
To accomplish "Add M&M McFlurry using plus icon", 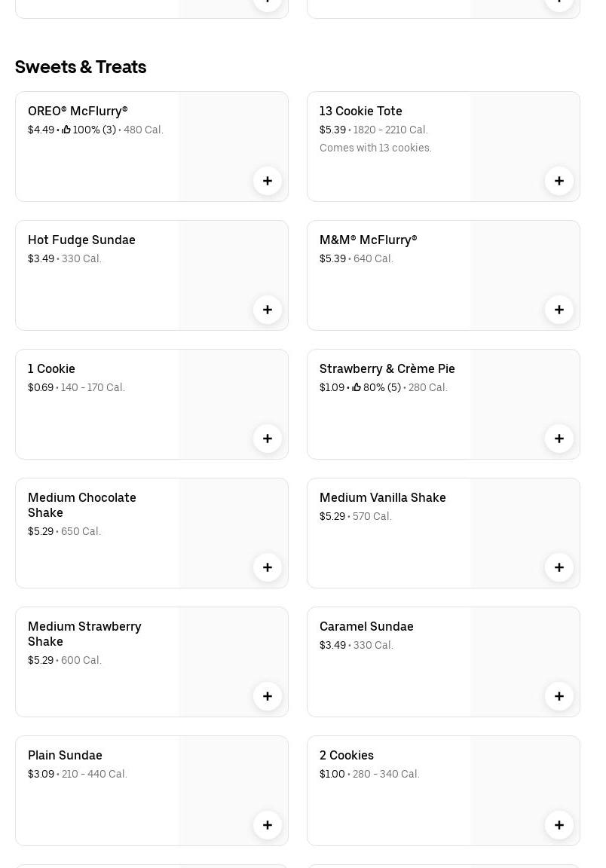I will point(559,310).
